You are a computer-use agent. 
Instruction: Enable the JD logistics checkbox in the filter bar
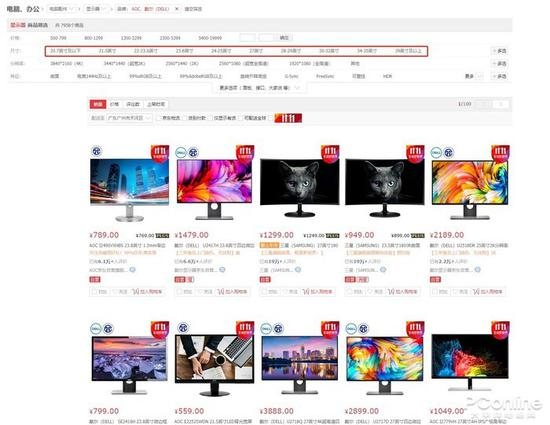pyautogui.click(x=159, y=118)
